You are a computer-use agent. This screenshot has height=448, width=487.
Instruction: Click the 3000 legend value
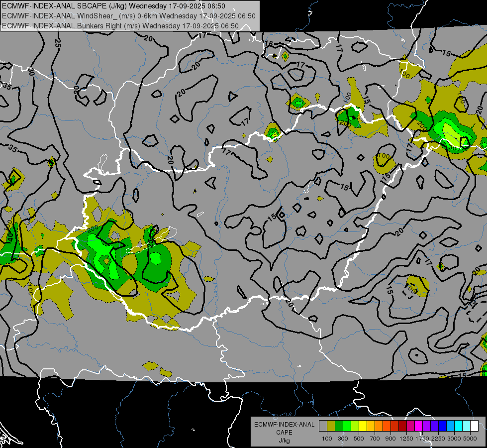454,439
